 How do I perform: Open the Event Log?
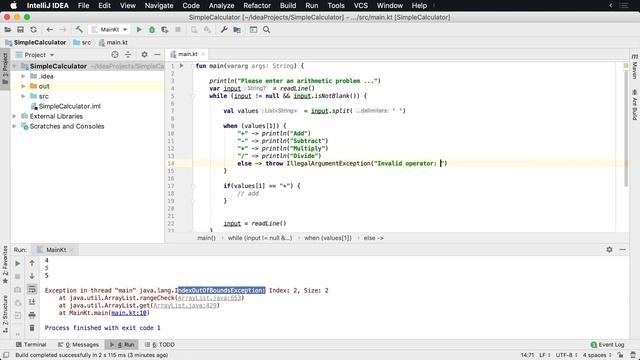[x=607, y=344]
